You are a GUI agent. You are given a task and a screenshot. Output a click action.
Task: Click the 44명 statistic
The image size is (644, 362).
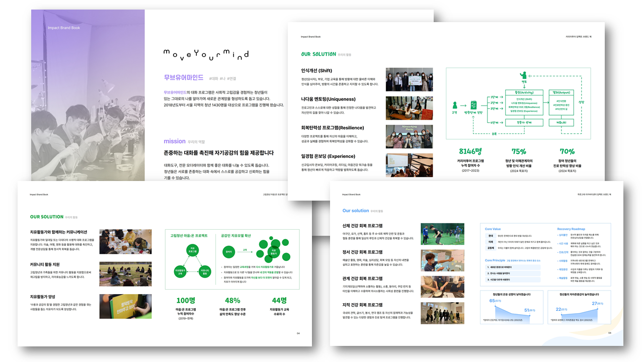tap(279, 301)
